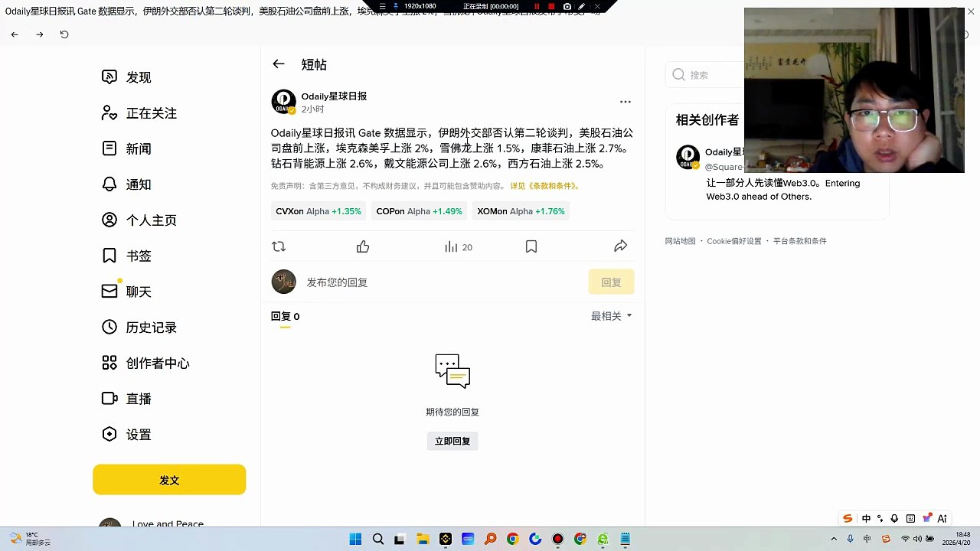This screenshot has height=551, width=980.
Task: Take a screenshot with the camera icon
Action: point(567,6)
